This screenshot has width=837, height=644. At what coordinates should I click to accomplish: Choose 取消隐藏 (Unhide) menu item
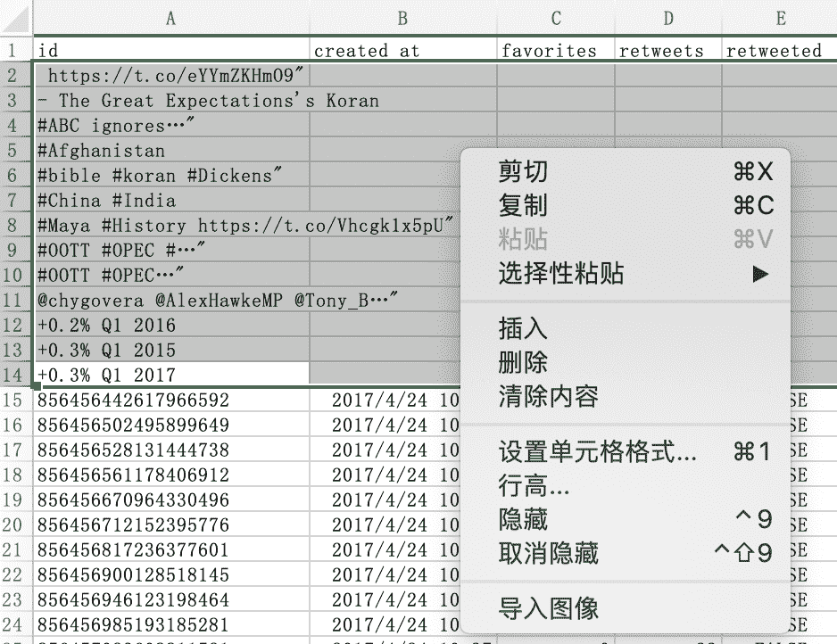(548, 553)
